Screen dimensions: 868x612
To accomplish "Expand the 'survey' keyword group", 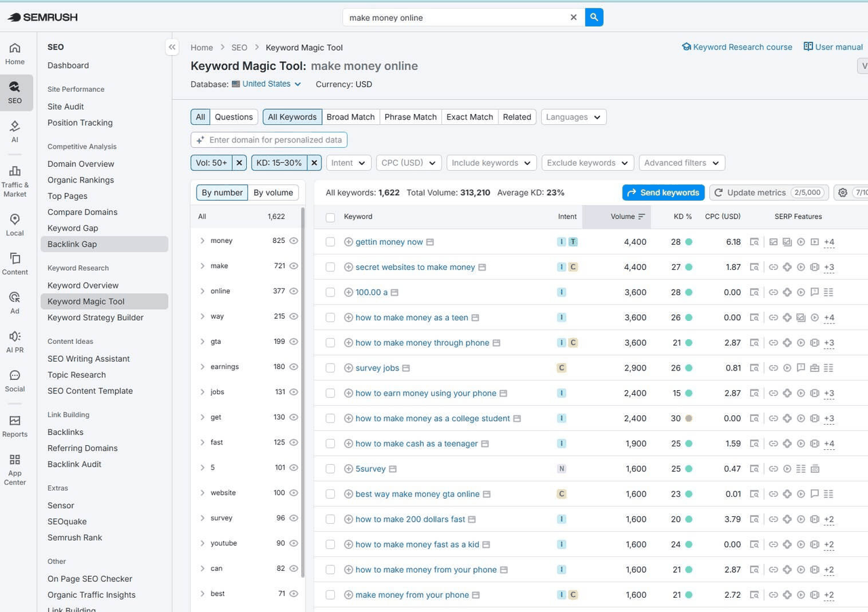I will click(202, 518).
